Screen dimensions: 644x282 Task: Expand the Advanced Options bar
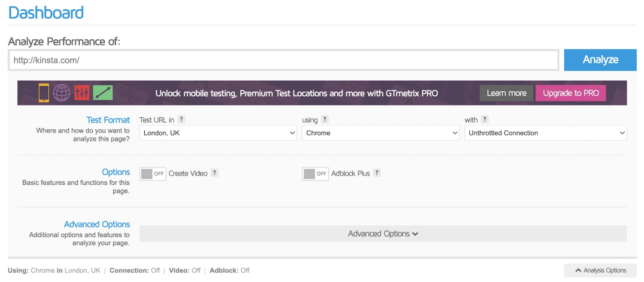[383, 234]
